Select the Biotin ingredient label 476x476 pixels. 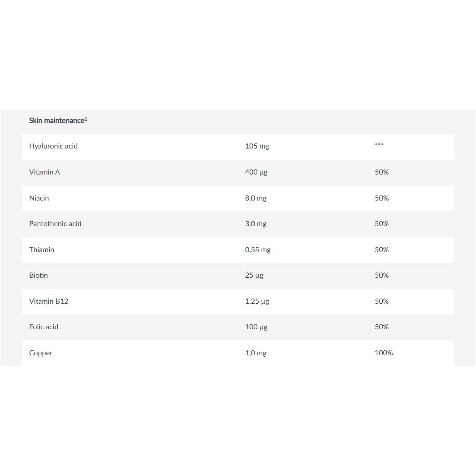pyautogui.click(x=39, y=275)
